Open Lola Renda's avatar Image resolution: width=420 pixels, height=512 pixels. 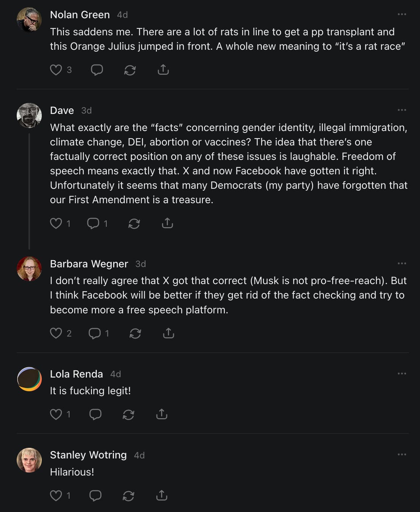click(x=29, y=379)
